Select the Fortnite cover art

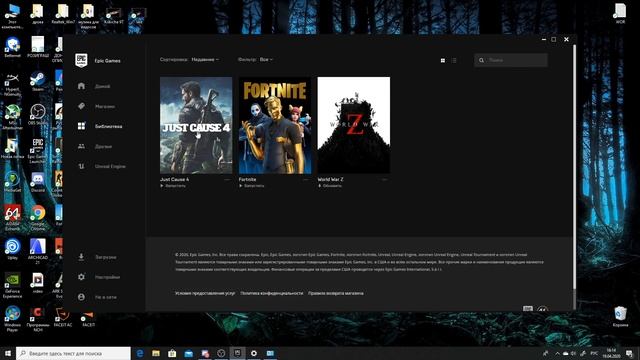click(x=275, y=125)
